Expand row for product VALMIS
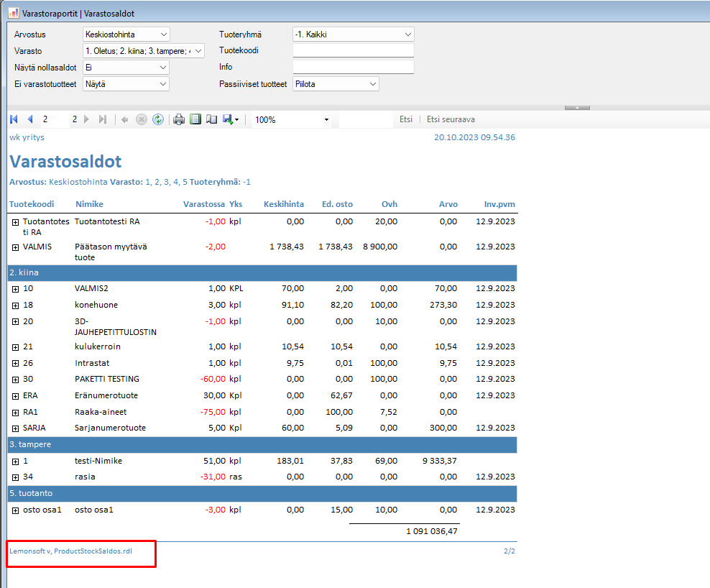This screenshot has height=588, width=710. [x=15, y=247]
